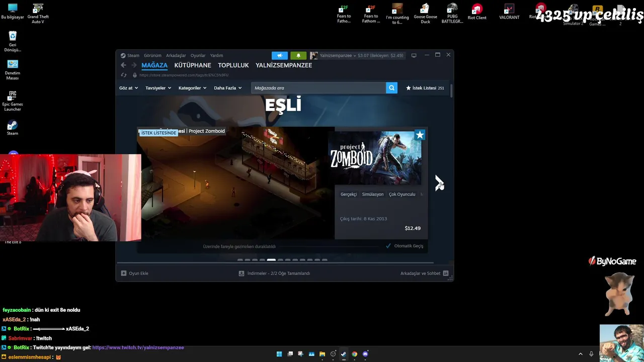
Task: Select the Denetim Masası desktop icon
Action: point(13,70)
